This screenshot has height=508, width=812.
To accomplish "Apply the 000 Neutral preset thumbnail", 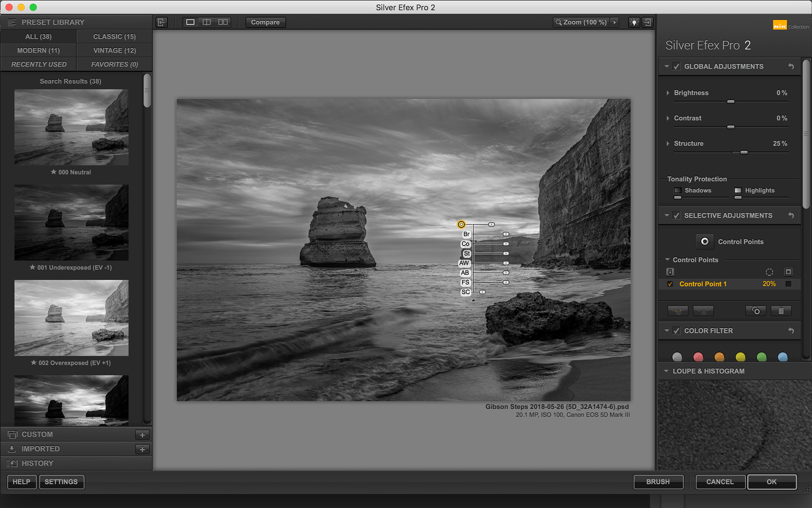I will 71,127.
